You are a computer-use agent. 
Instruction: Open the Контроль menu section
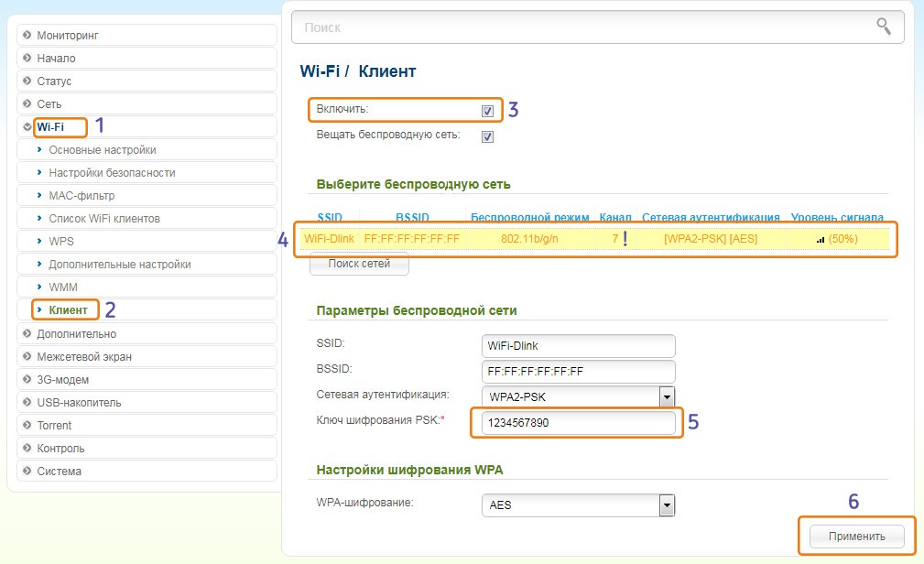coord(147,448)
